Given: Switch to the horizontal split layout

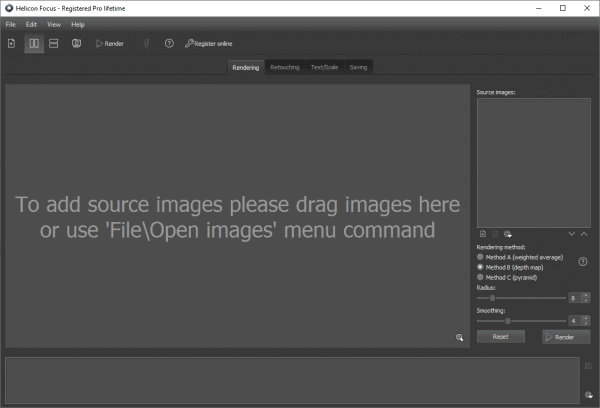Looking at the screenshot, I should (x=54, y=44).
